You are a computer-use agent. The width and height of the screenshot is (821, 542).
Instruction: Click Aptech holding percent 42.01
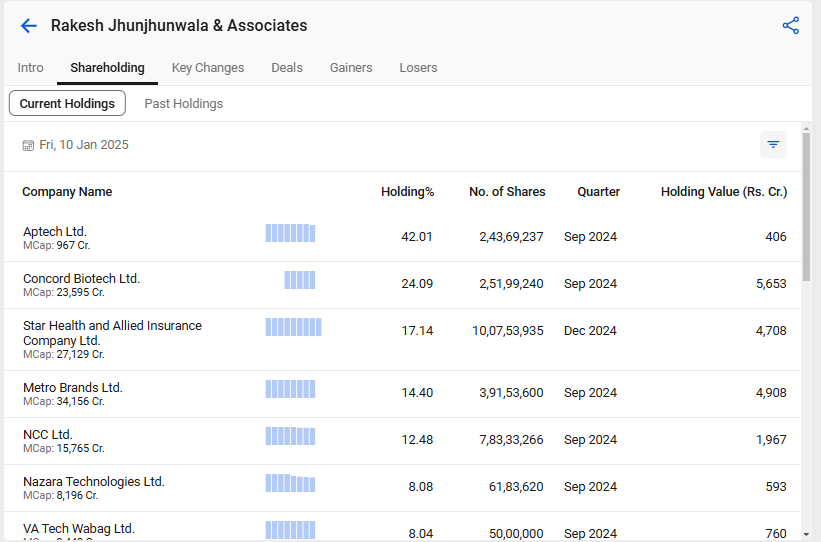coord(417,237)
